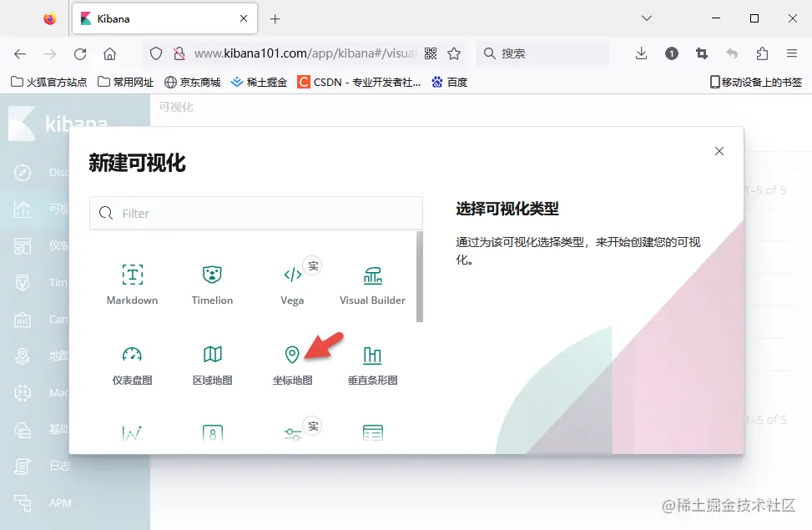Choose the metric number visualization icon

212,432
